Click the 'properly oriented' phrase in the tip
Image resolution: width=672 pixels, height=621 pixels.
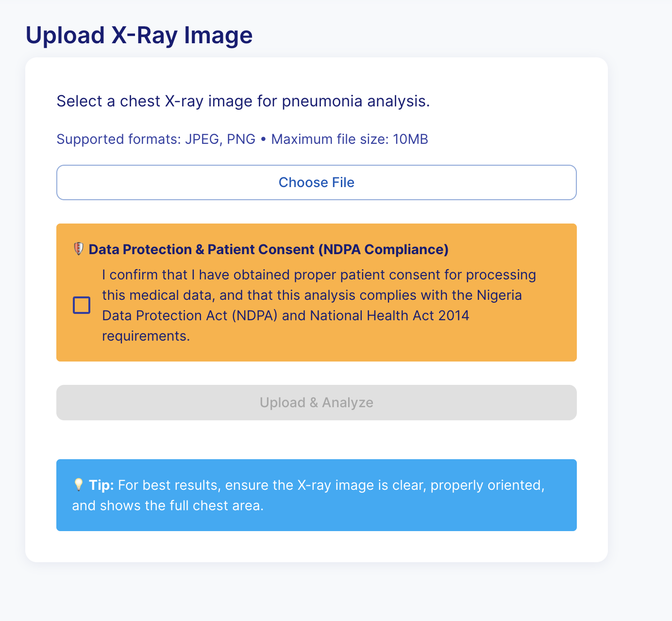coord(487,485)
